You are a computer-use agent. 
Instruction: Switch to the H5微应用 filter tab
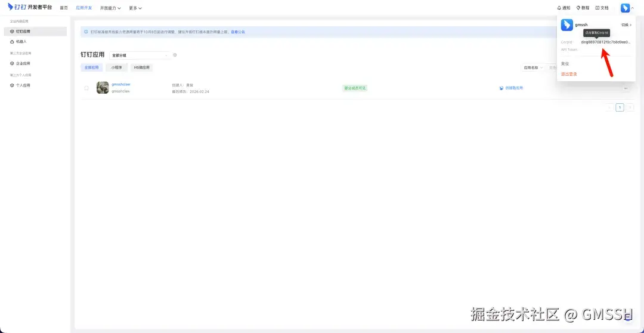click(x=142, y=67)
